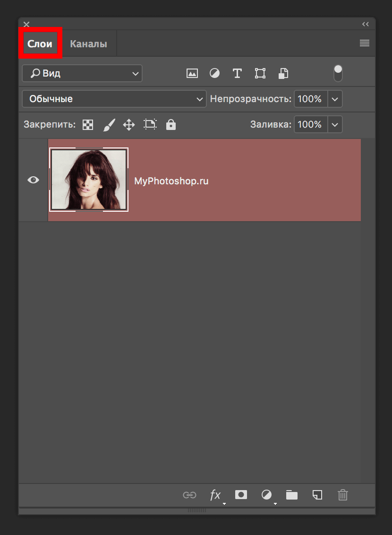The image size is (392, 535).
Task: Toggle layer filtering switch
Action: 338,73
